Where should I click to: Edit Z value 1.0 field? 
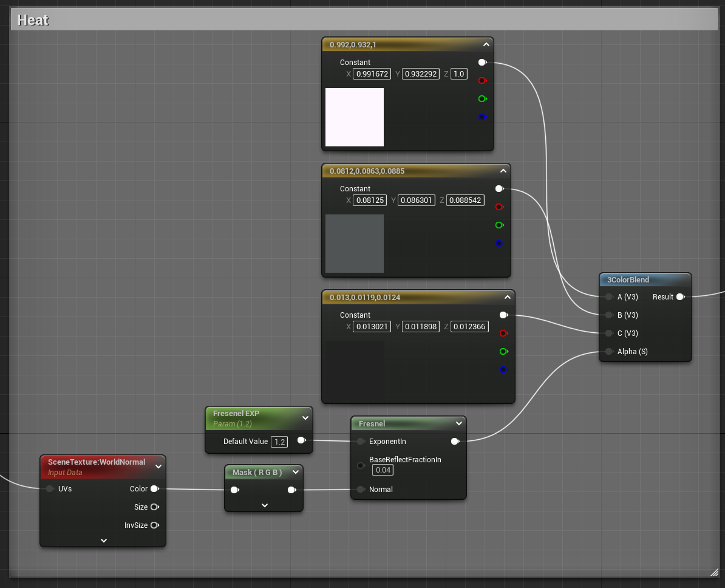tap(458, 74)
